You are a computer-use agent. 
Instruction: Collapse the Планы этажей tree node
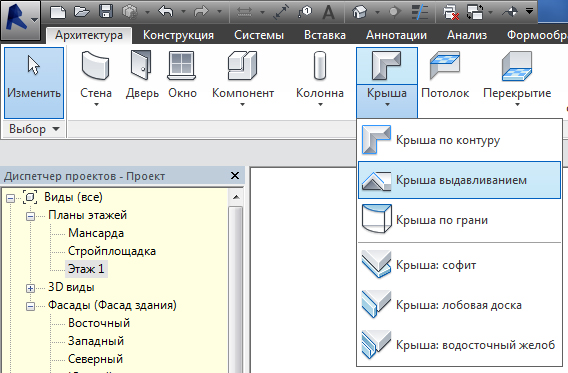30,216
